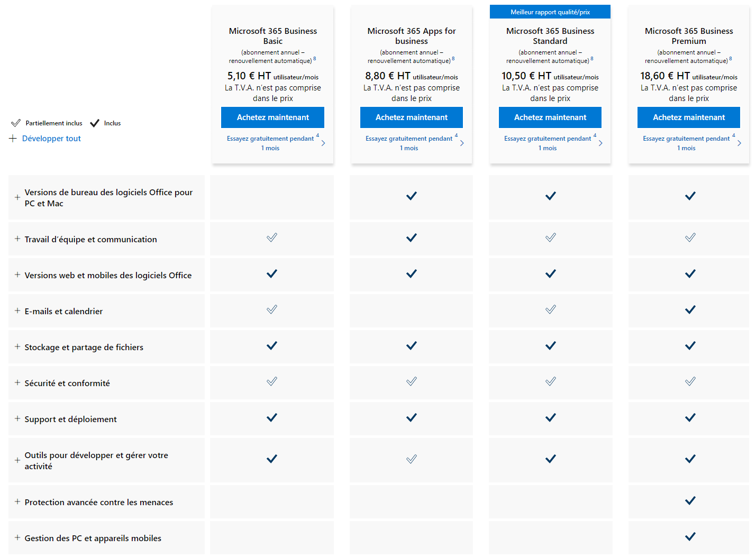Image resolution: width=756 pixels, height=557 pixels.
Task: Click Business Standard partial checkmark for teamwork
Action: pos(551,238)
